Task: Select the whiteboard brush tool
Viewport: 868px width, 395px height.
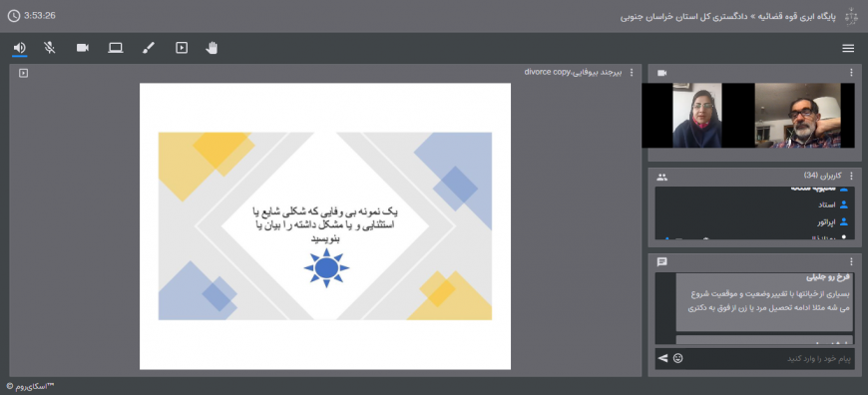Action: coord(149,48)
